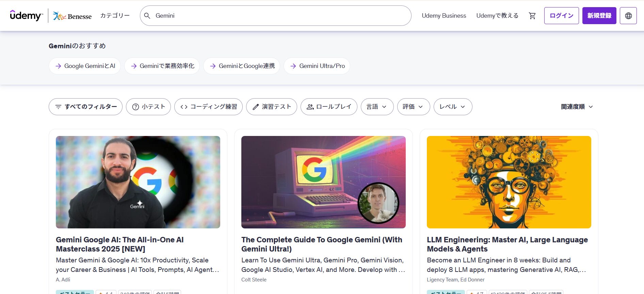Viewport: 644px width, 294px height.
Task: Open すべてのフィルター panel
Action: click(85, 107)
